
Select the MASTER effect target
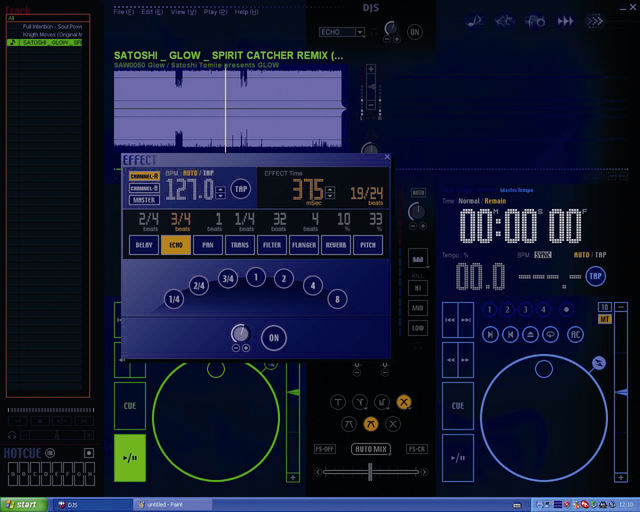[144, 200]
